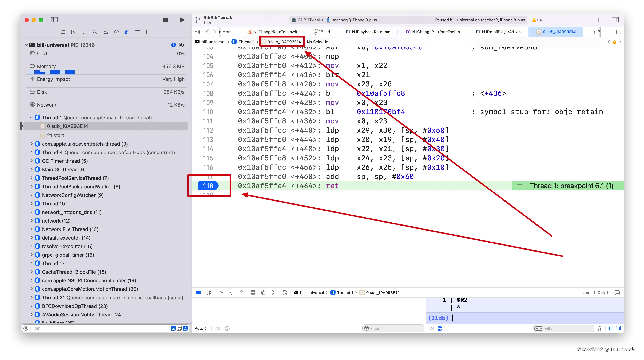Toggle the navigator sidebar visibility
The height and width of the screenshot is (360, 644).
tap(54, 20)
